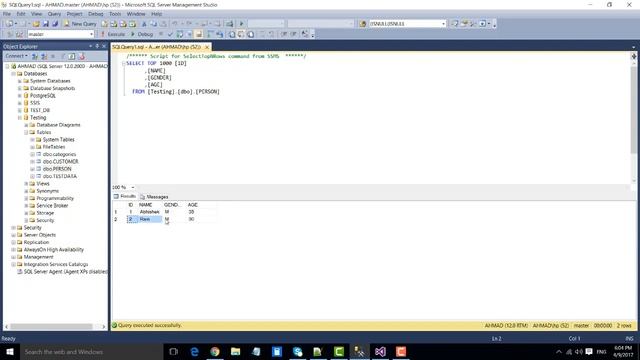
Task: Select the Database Diagrams folder
Action: coord(58,125)
